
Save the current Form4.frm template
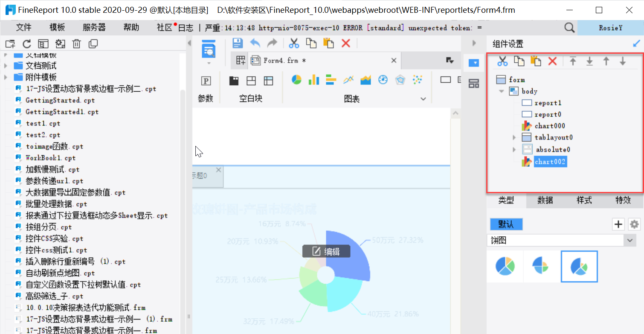(238, 43)
